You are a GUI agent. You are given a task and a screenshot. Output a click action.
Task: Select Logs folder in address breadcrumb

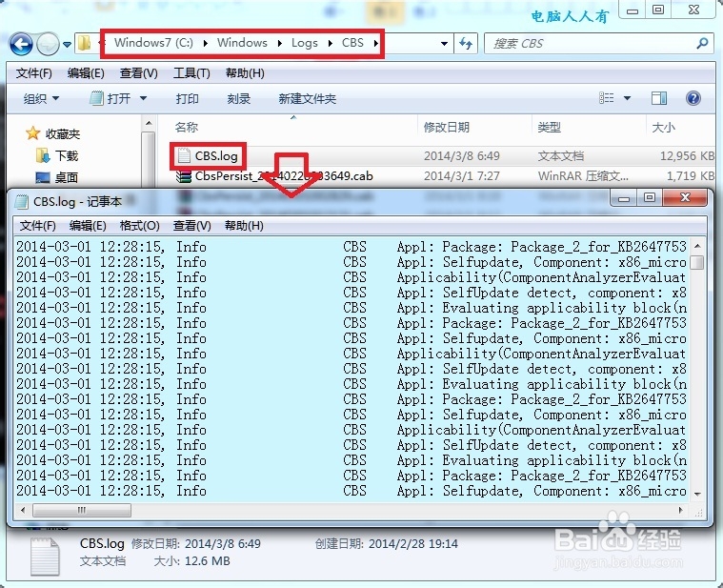(304, 43)
